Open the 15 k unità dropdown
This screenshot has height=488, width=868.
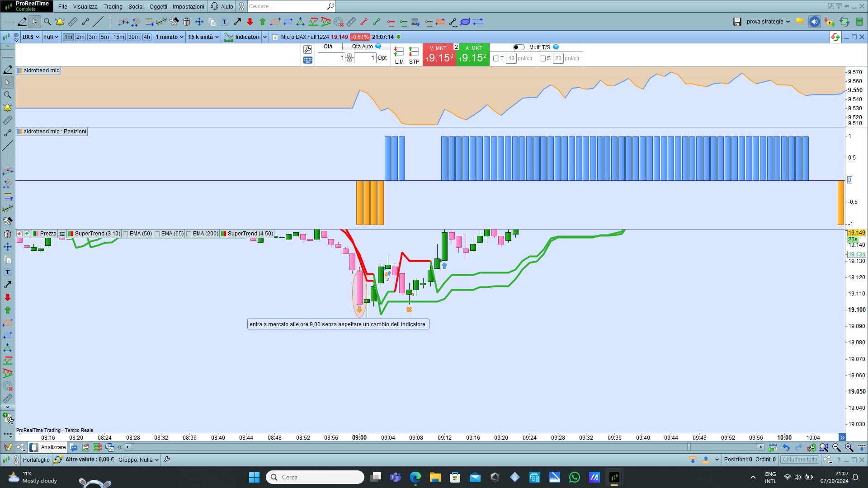[x=203, y=37]
